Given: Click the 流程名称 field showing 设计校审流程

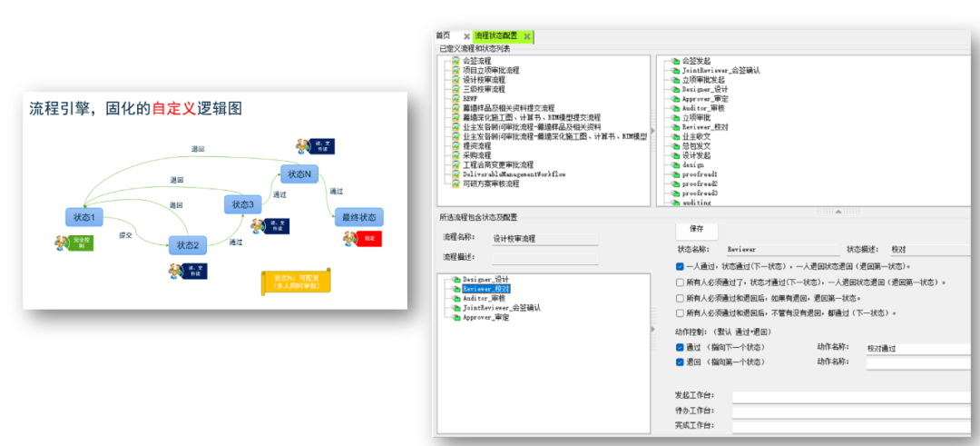Looking at the screenshot, I should click(x=544, y=238).
